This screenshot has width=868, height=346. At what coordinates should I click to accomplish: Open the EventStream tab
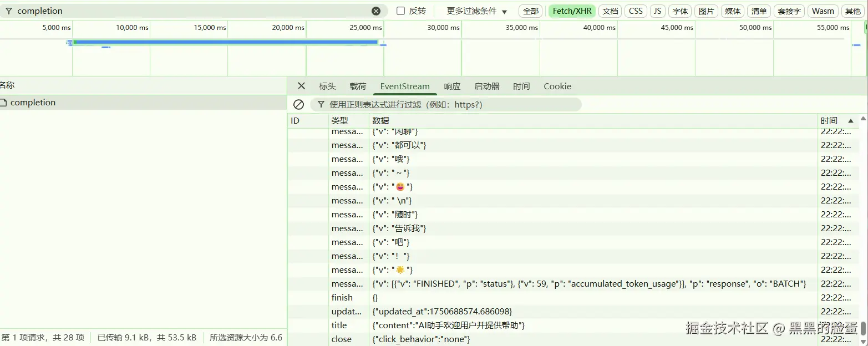[405, 86]
